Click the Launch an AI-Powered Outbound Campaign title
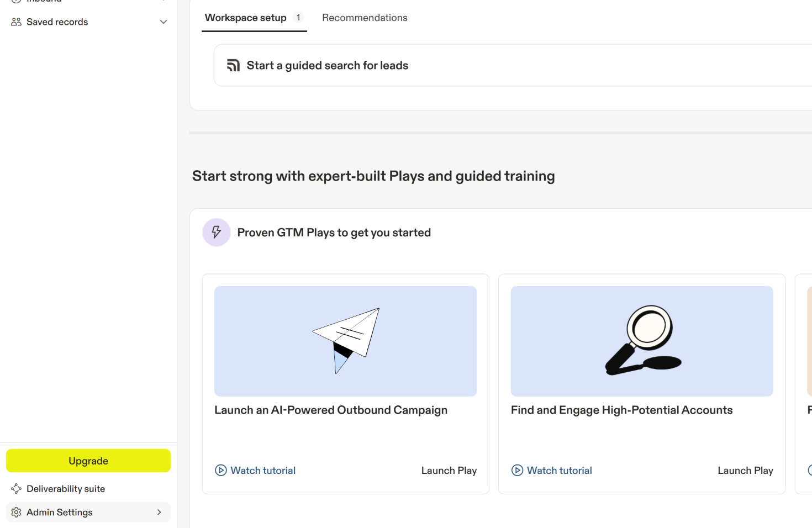812x528 pixels. 331,410
